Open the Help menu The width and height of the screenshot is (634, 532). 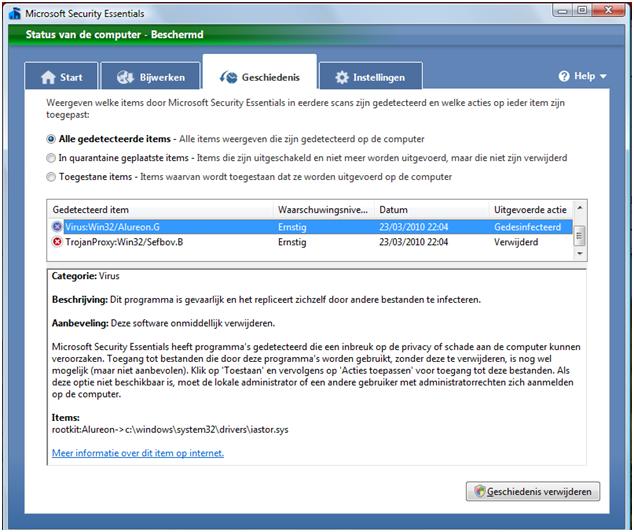[x=583, y=76]
